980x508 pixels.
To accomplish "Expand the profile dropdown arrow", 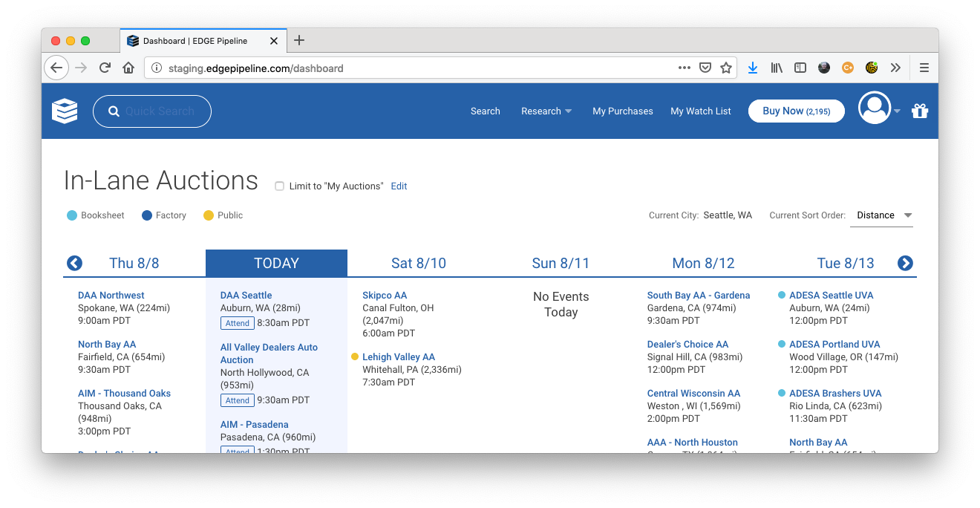I will pyautogui.click(x=897, y=111).
